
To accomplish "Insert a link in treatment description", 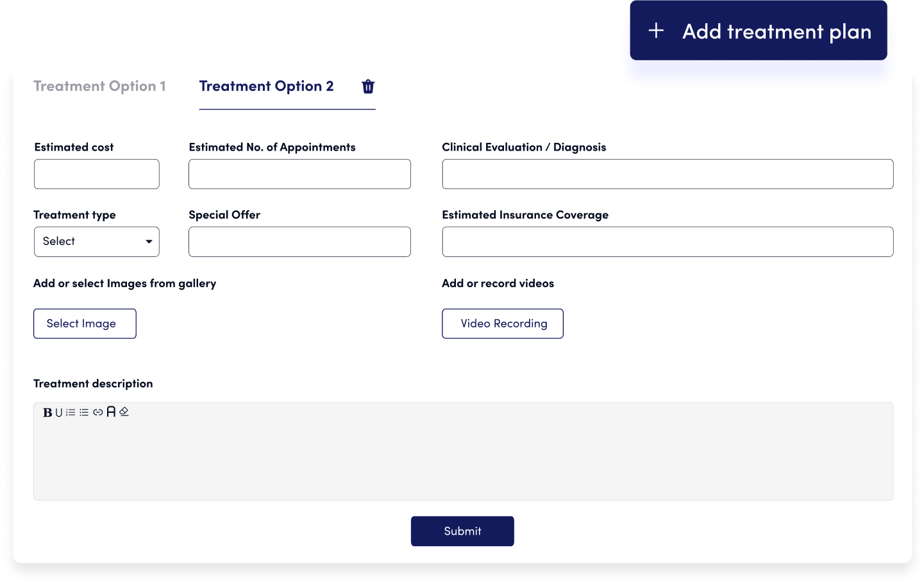I will point(98,412).
